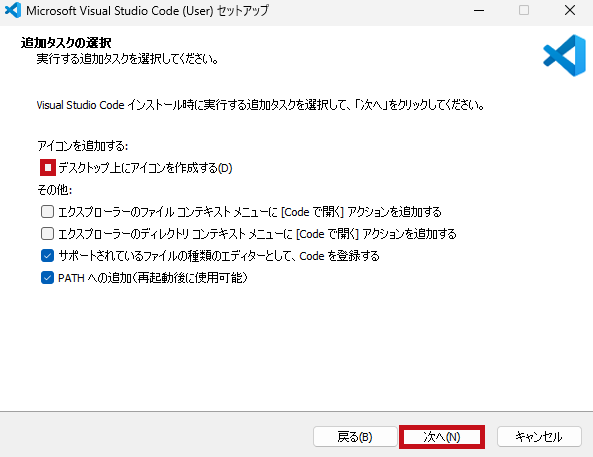Viewport: 593px width, 457px height.
Task: Click the PATH への追加(再起動後に使用可能) label text
Action: (153, 278)
